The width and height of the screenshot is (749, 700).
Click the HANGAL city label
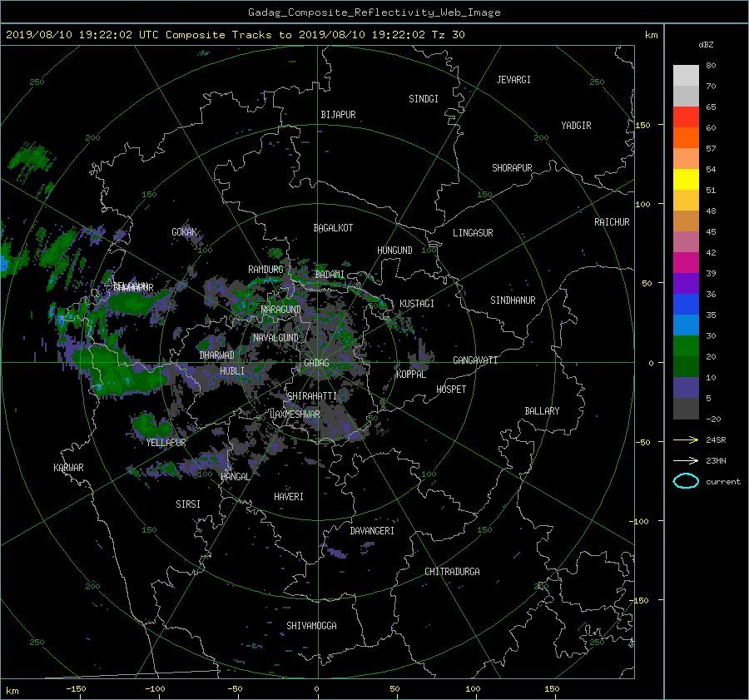tap(235, 477)
